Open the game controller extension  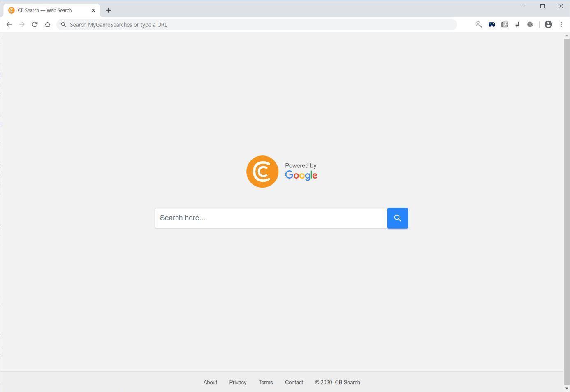[491, 25]
